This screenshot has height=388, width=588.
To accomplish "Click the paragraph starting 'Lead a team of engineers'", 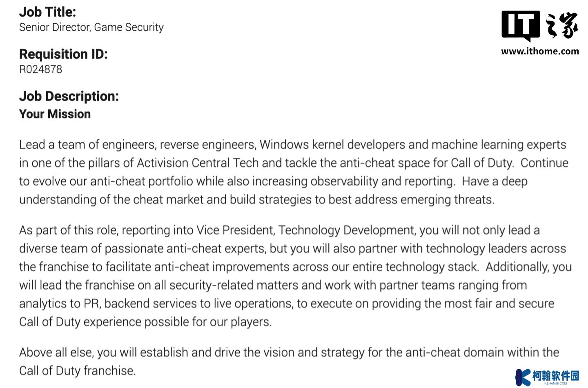I will click(294, 172).
